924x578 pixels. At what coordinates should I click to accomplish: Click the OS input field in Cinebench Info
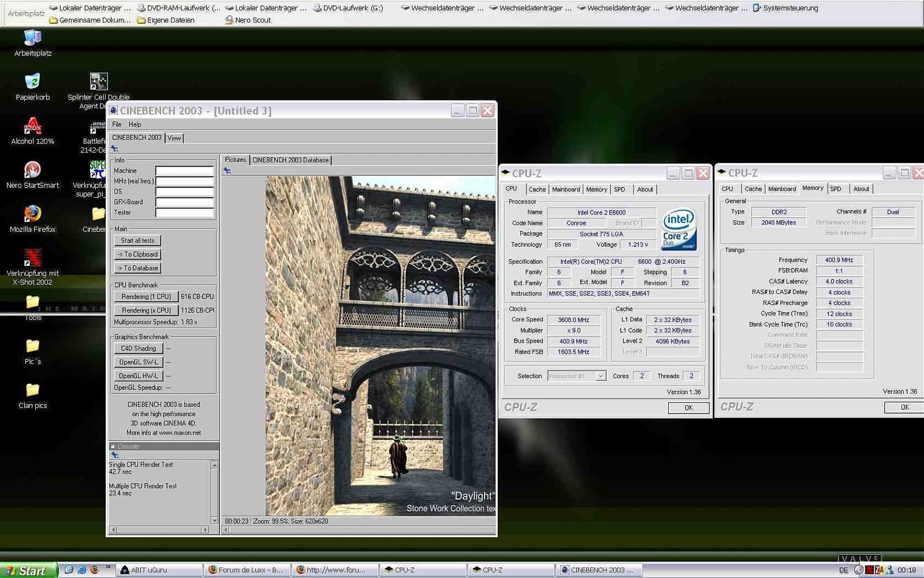[184, 192]
